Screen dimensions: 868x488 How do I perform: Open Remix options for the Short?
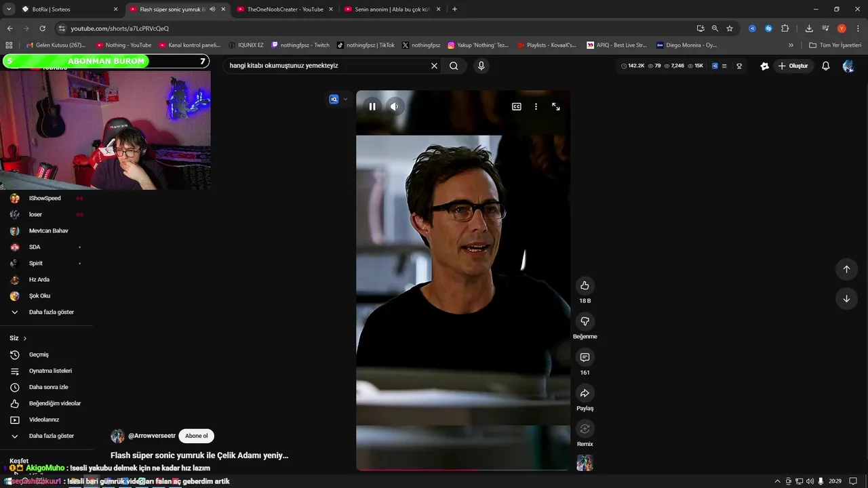point(585,429)
